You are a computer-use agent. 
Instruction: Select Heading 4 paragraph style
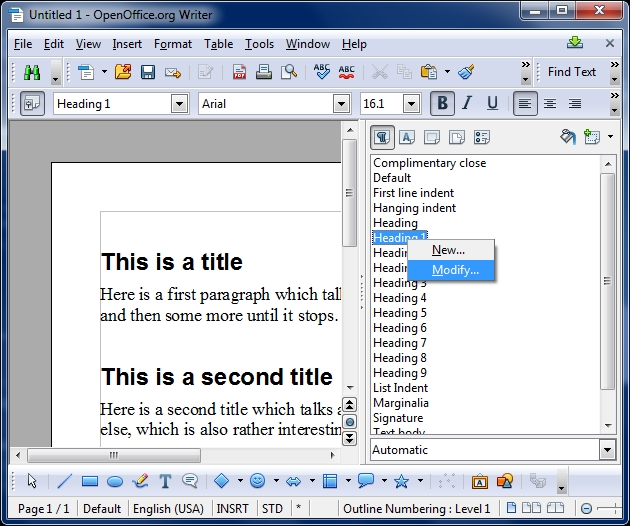coord(400,298)
